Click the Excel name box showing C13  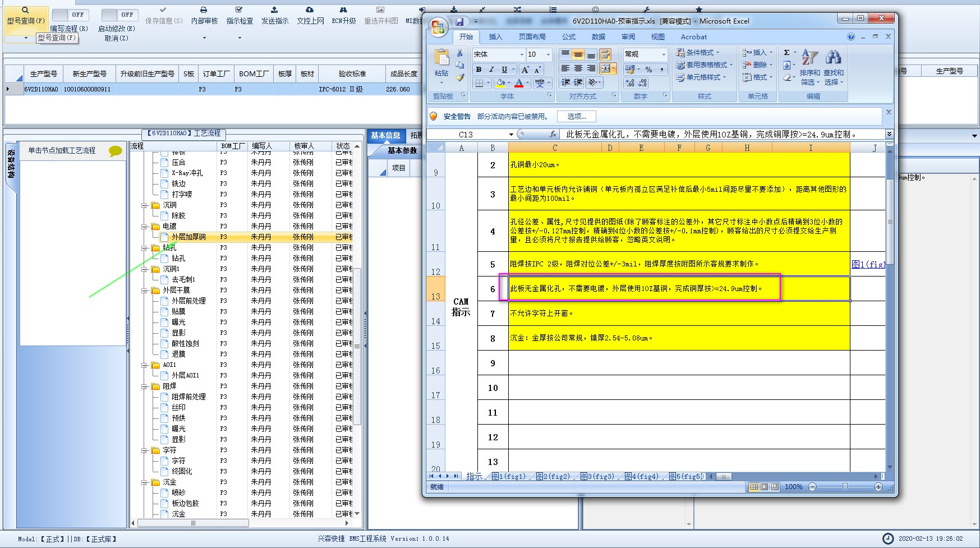point(466,135)
